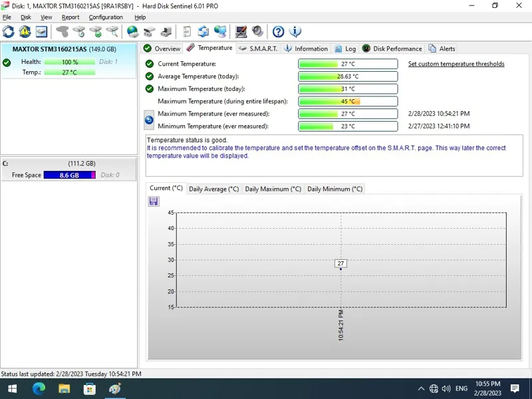The height and width of the screenshot is (399, 532).
Task: Save the temperature chart with the floppy icon
Action: [154, 201]
